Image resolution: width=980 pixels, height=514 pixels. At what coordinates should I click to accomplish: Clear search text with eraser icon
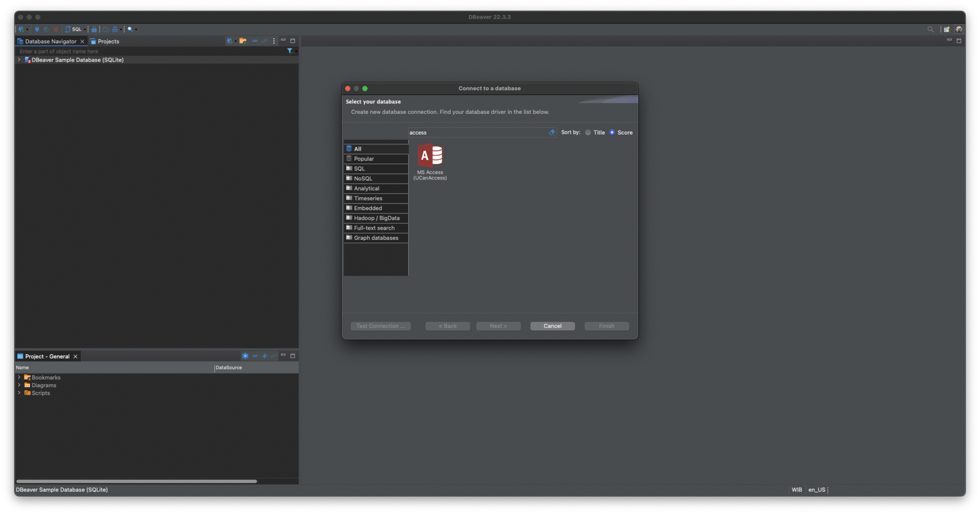[x=552, y=132]
